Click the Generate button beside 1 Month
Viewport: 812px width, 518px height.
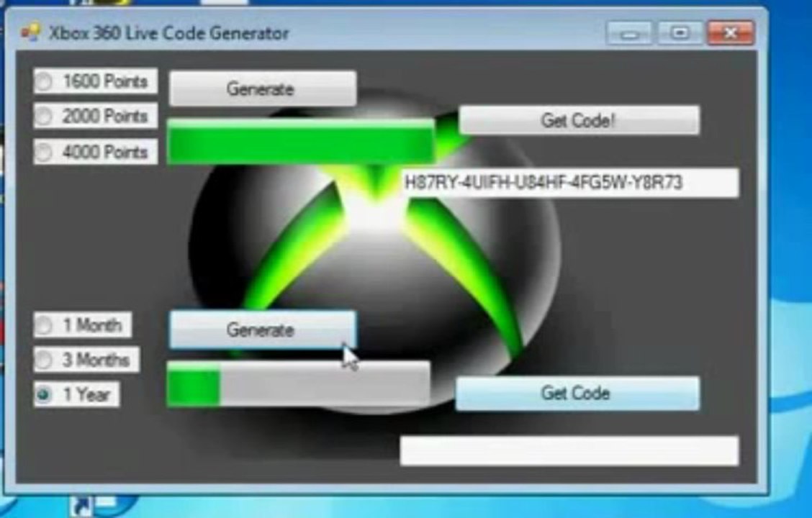263,330
